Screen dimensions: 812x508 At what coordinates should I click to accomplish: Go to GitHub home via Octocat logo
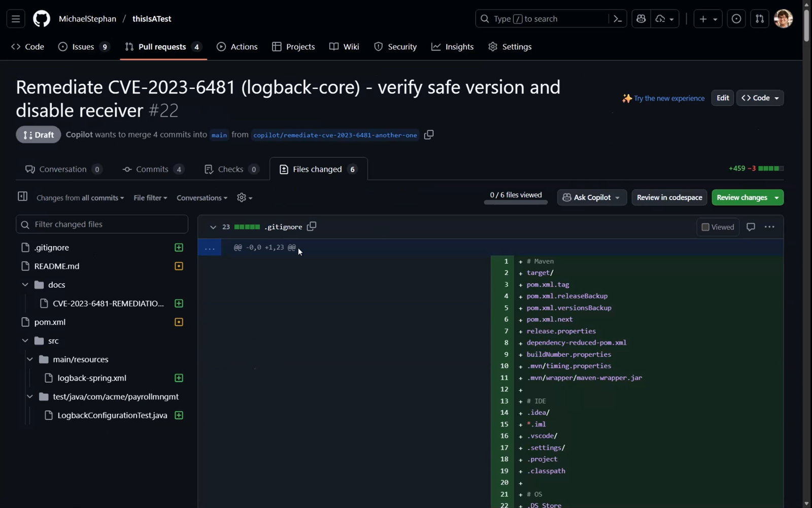[x=42, y=19]
